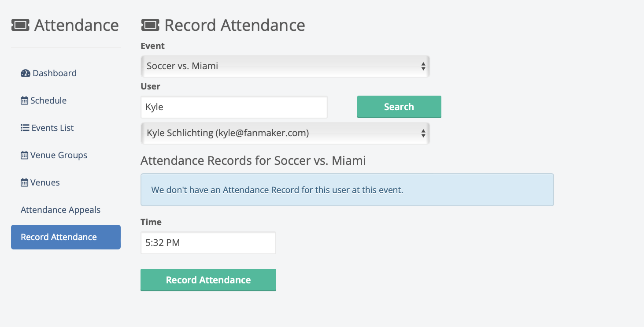Click the ticket icon beside Record Attendance heading
Image resolution: width=644 pixels, height=327 pixels.
[150, 25]
